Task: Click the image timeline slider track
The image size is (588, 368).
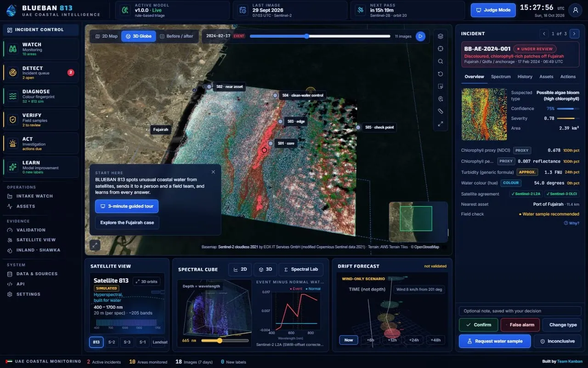Action: 320,36
